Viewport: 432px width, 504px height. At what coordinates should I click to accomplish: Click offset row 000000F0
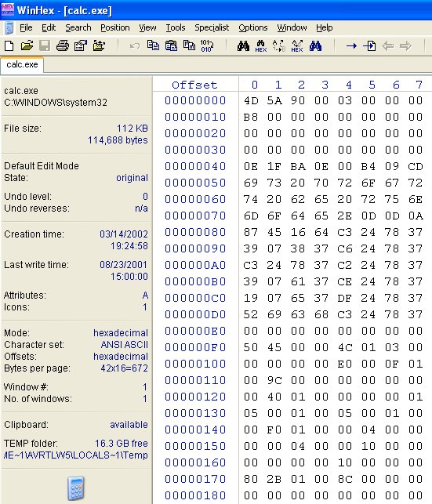pyautogui.click(x=195, y=347)
